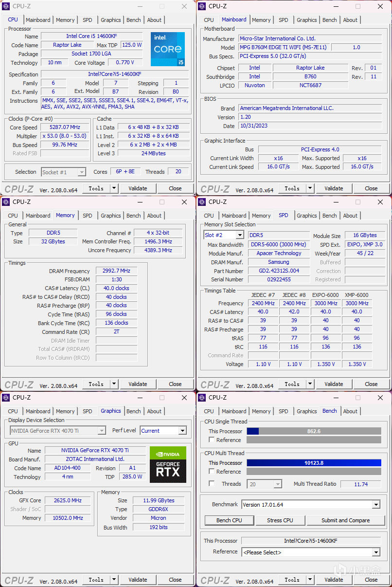Open Tools dropdown arrow in CPU-tab window

[114, 188]
